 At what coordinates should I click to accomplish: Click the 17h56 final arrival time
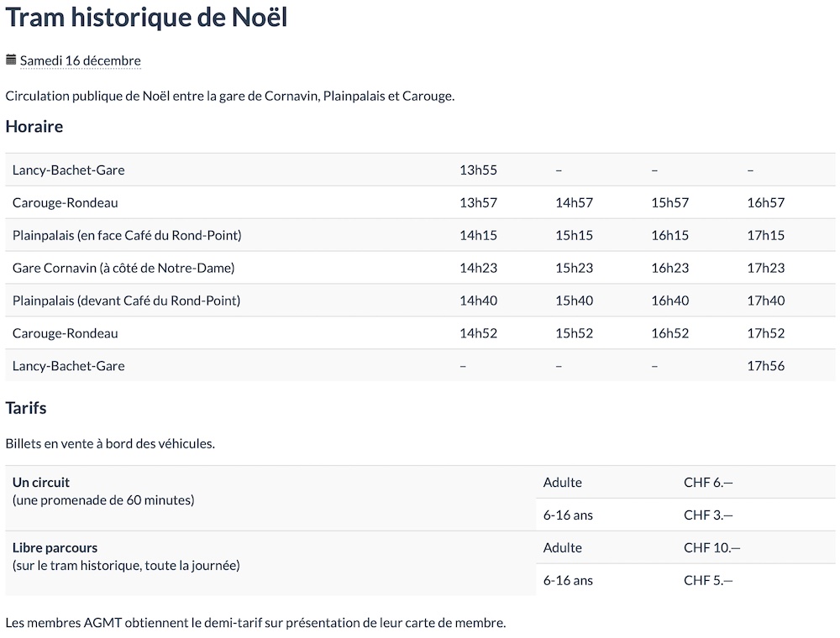point(765,366)
